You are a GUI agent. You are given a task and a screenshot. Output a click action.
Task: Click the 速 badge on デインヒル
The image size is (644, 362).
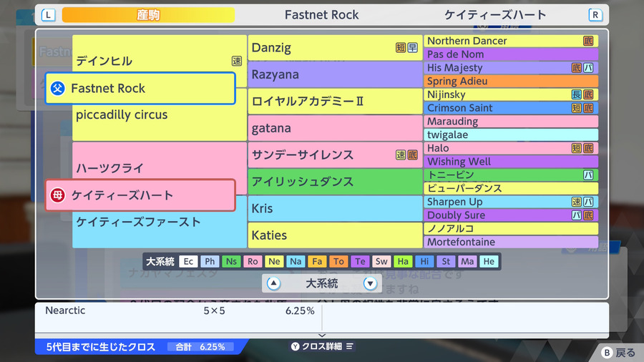click(x=237, y=61)
